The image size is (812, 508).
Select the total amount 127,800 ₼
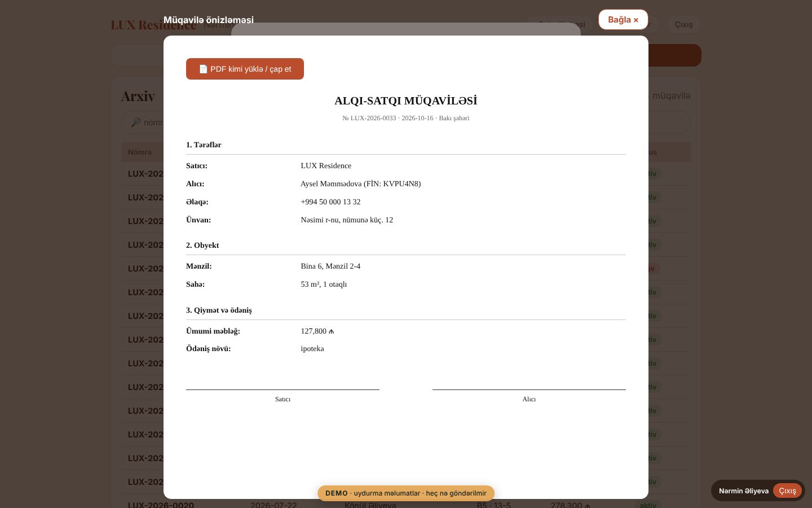coord(317,331)
